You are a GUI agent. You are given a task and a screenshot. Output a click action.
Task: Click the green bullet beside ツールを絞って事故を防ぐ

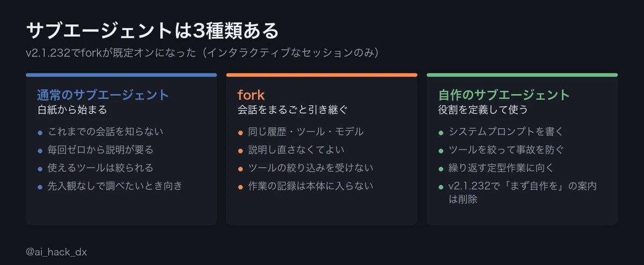point(441,150)
